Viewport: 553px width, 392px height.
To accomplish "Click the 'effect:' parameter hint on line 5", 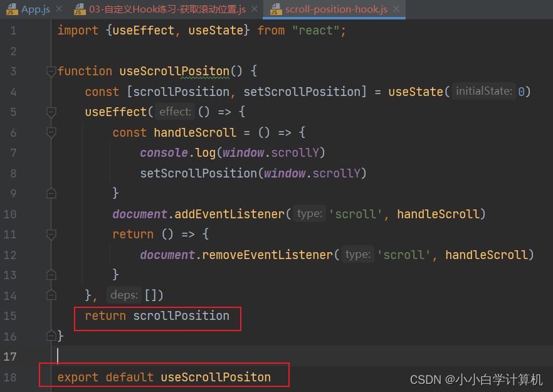I will click(176, 112).
